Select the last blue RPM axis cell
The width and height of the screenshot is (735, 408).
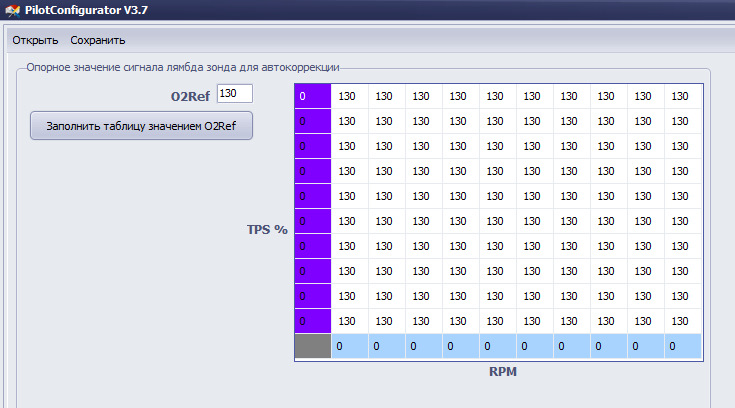[683, 346]
